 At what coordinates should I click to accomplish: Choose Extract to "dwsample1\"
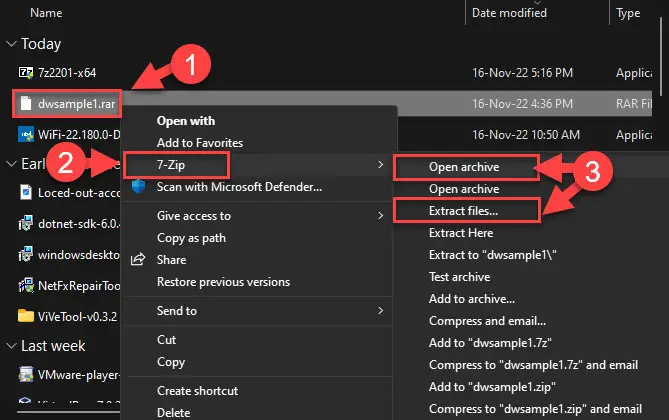(492, 255)
